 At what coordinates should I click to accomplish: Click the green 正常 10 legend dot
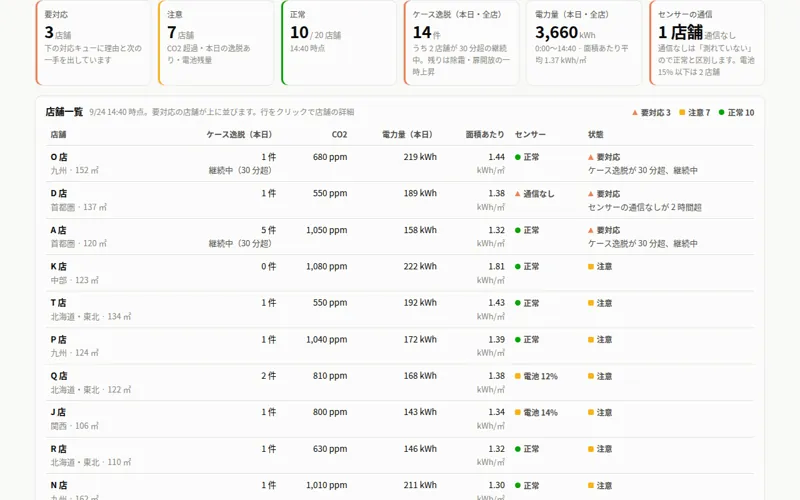721,112
